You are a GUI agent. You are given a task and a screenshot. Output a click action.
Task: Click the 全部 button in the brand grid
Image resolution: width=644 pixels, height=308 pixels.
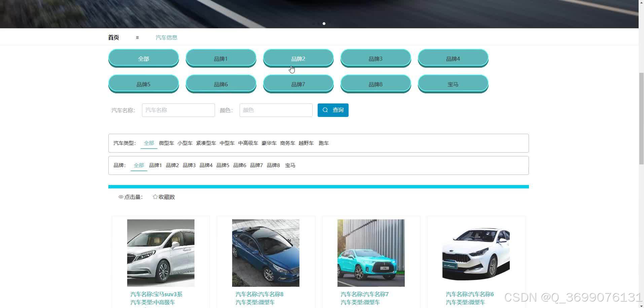click(143, 58)
